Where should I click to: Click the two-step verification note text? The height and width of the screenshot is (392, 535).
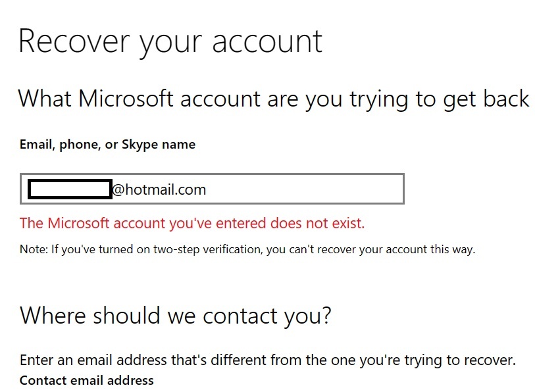[247, 249]
